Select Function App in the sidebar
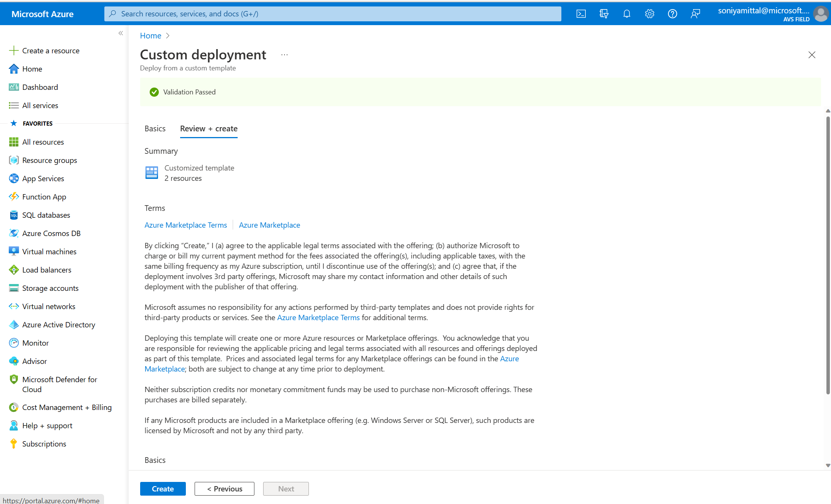This screenshot has width=831, height=504. point(44,196)
